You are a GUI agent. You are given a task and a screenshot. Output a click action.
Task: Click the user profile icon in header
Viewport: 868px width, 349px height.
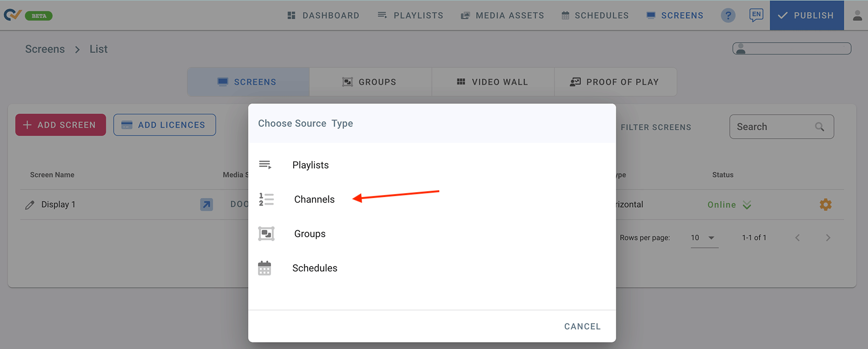pyautogui.click(x=857, y=15)
